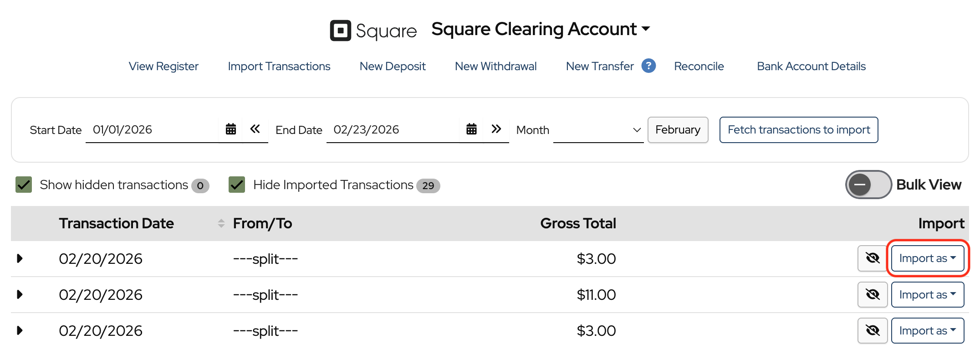
Task: Click the Square logo icon
Action: pos(340,31)
